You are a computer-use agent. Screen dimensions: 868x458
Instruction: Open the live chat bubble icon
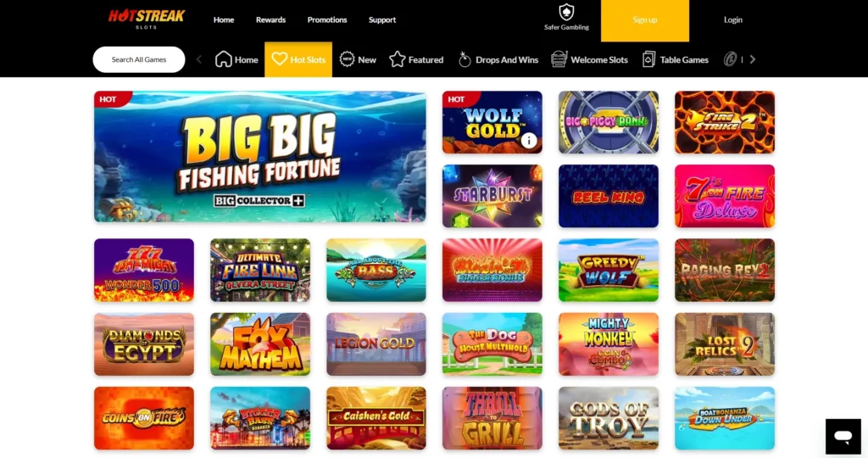[x=843, y=437]
